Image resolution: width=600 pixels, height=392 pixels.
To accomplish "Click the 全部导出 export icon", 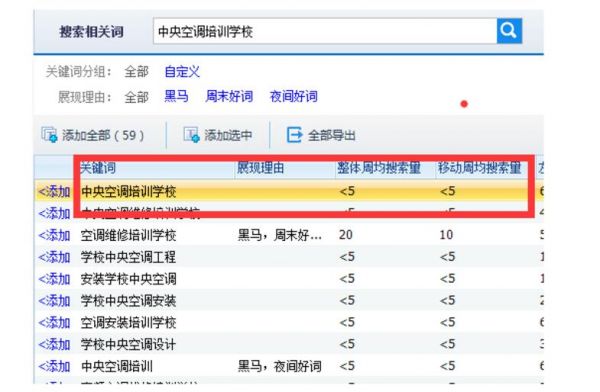I will (x=294, y=135).
